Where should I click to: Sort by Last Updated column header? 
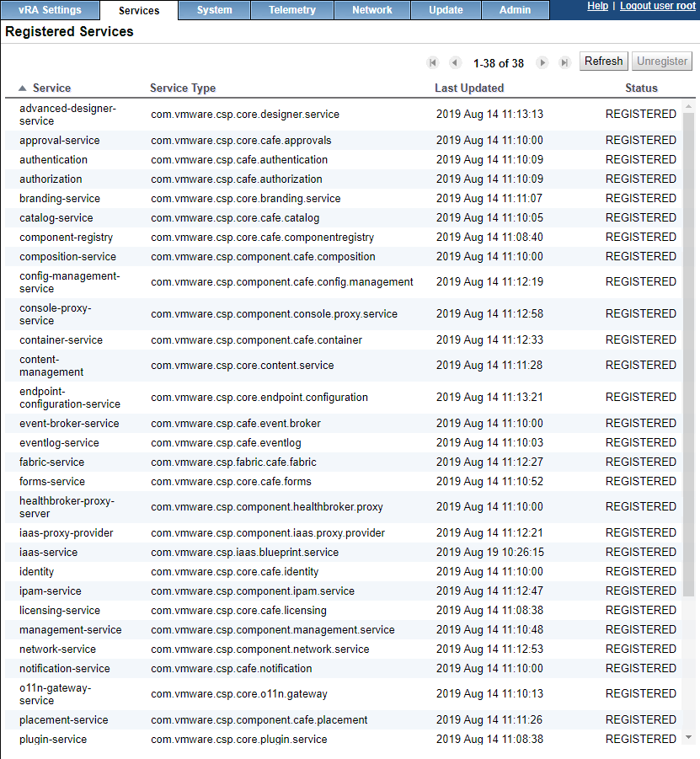469,88
